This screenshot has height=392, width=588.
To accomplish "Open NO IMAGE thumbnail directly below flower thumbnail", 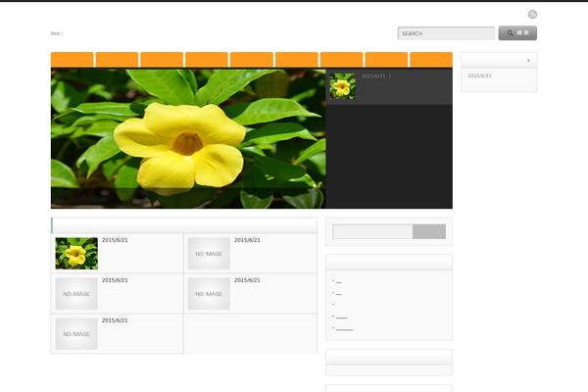I will [x=76, y=293].
